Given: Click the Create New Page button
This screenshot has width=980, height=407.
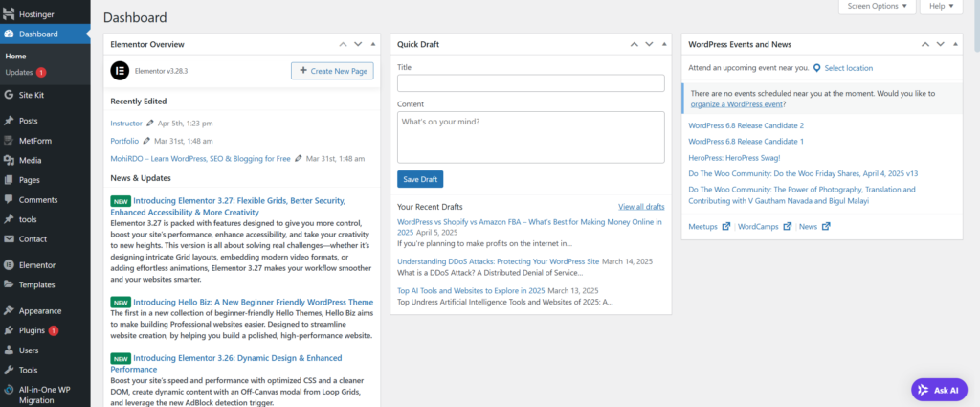Looking at the screenshot, I should tap(332, 71).
